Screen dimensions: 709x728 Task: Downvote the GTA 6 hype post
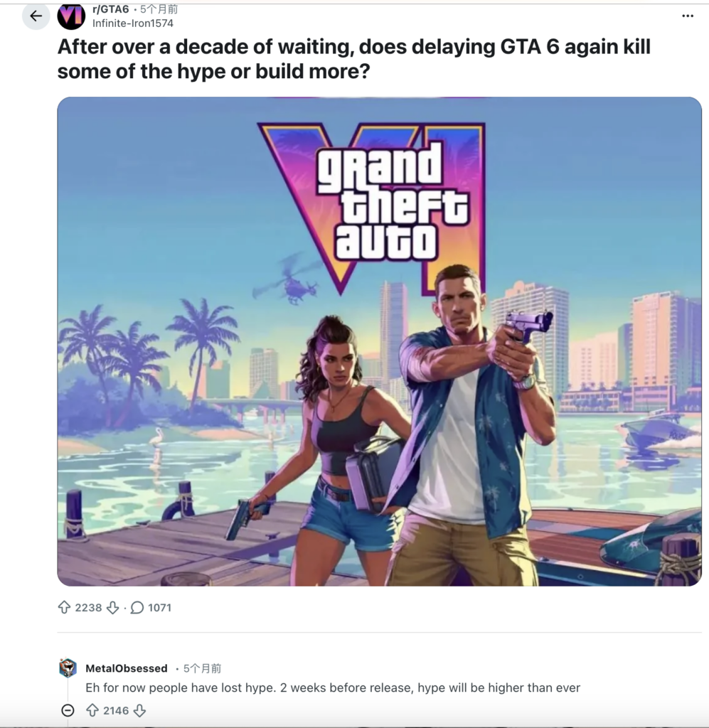pos(113,607)
